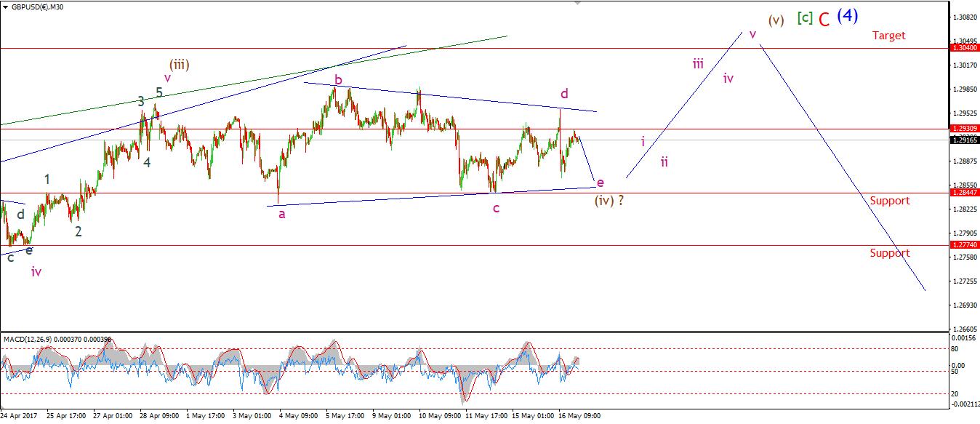Select the Support label near 1.27740 line
This screenshot has width=980, height=424.
tap(890, 253)
